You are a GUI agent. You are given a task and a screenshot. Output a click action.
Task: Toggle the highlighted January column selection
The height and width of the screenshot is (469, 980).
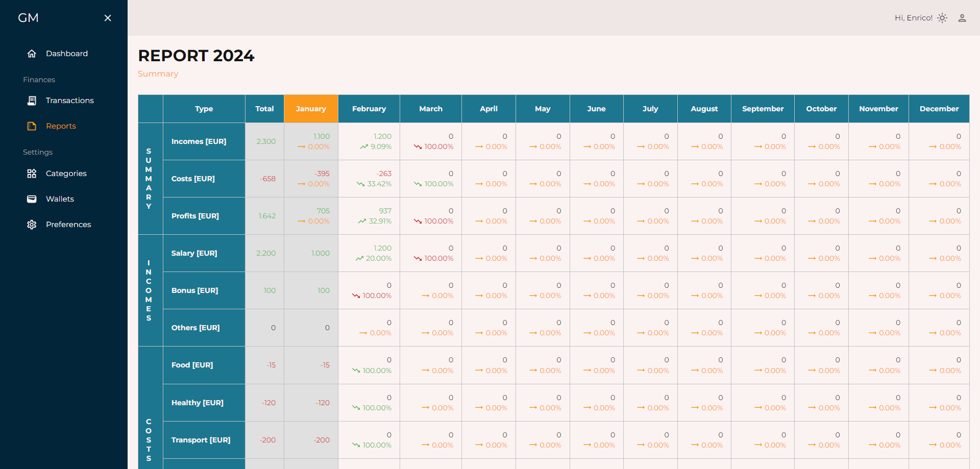tap(310, 109)
